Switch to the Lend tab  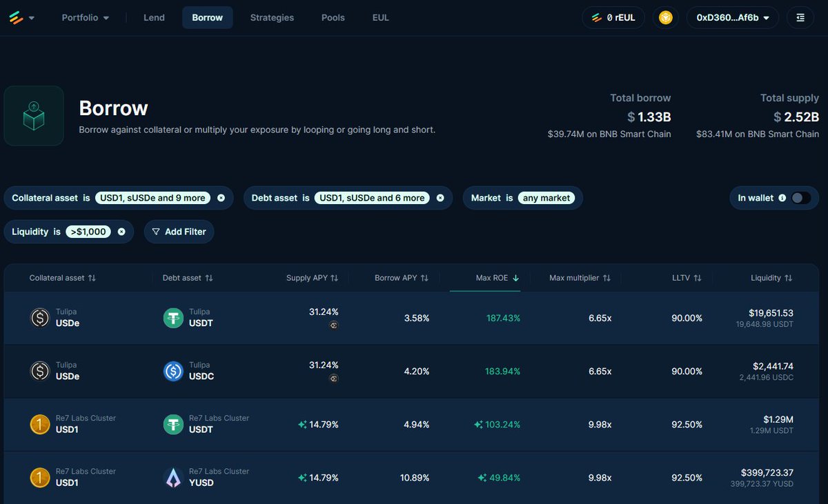point(154,18)
